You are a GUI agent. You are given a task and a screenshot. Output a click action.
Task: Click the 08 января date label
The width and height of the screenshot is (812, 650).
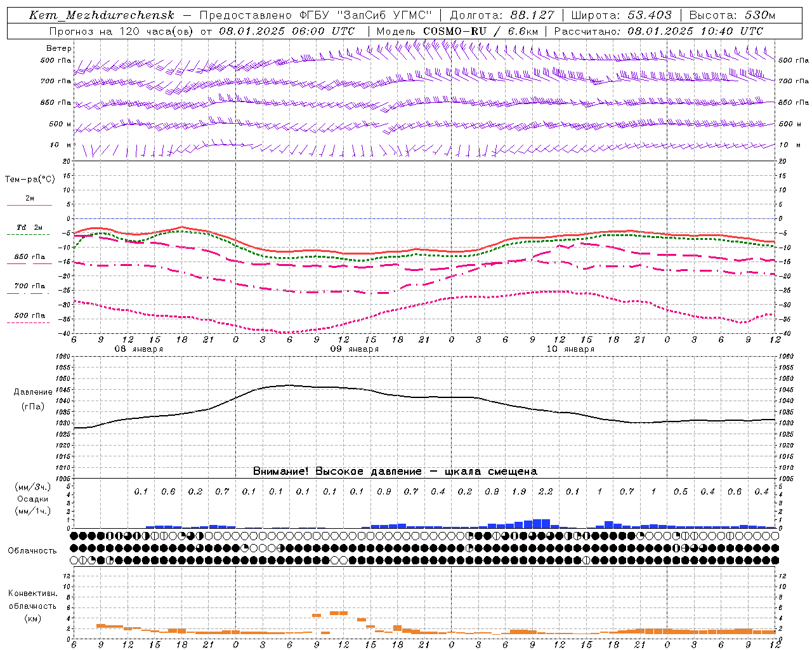click(x=138, y=349)
